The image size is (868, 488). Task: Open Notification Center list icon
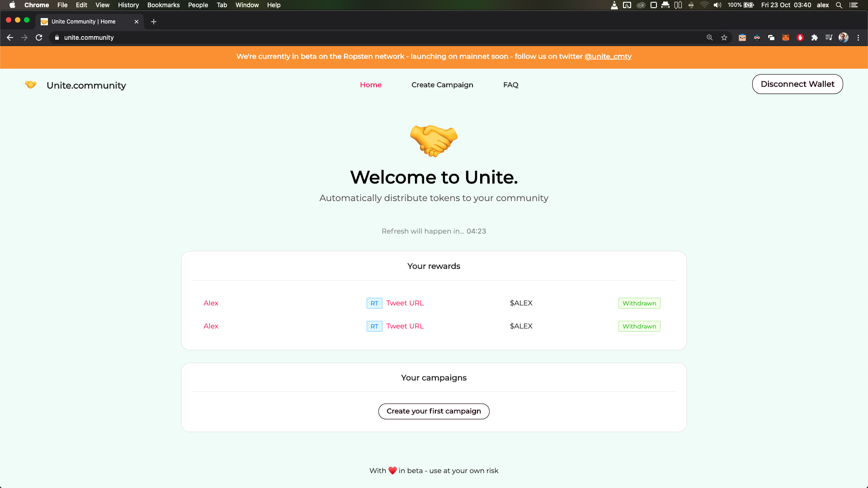pos(854,5)
